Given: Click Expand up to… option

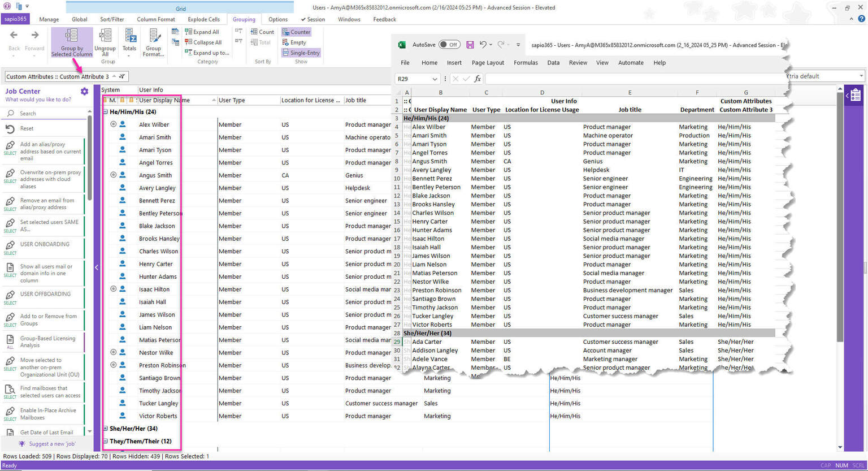Looking at the screenshot, I should (x=207, y=53).
